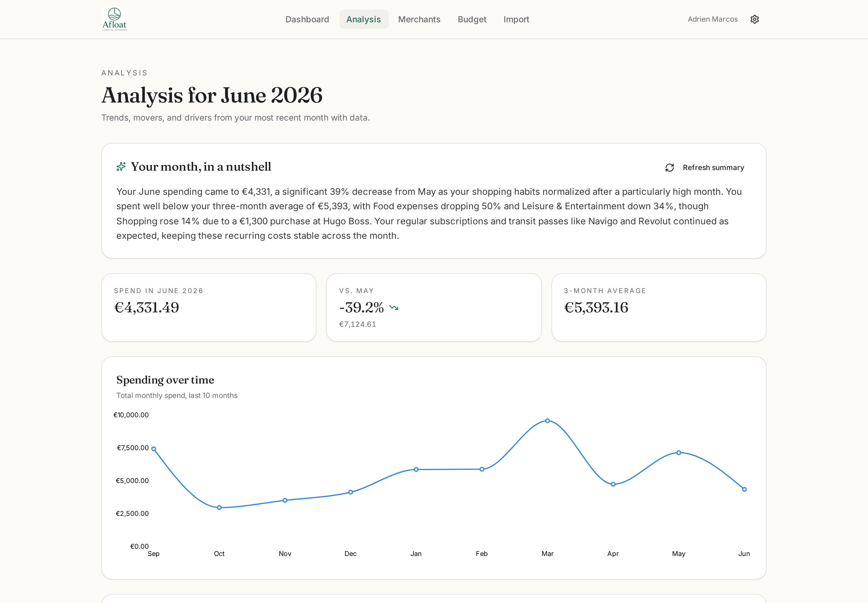The image size is (868, 603).
Task: Click the sparkle icon beside nutshell heading
Action: (121, 167)
